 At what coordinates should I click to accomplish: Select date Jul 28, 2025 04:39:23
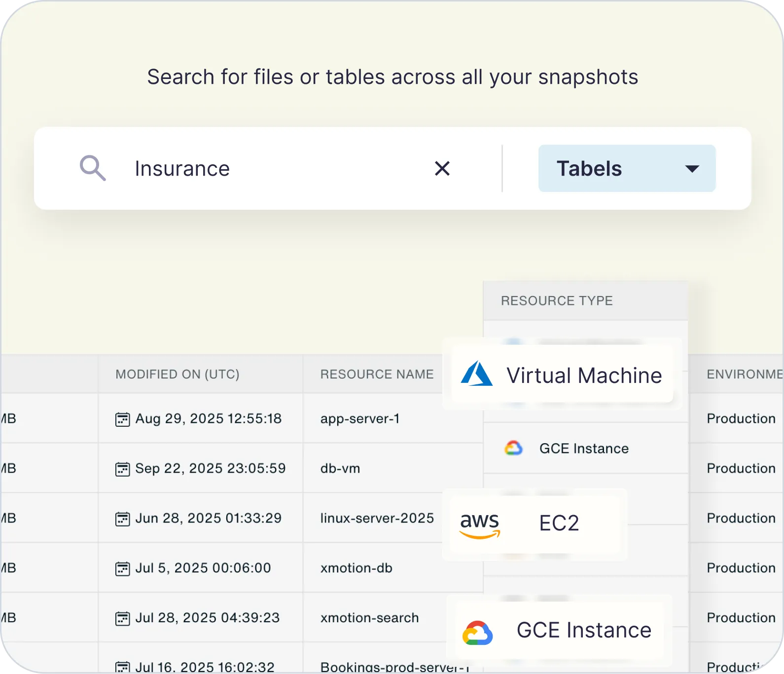click(x=208, y=618)
